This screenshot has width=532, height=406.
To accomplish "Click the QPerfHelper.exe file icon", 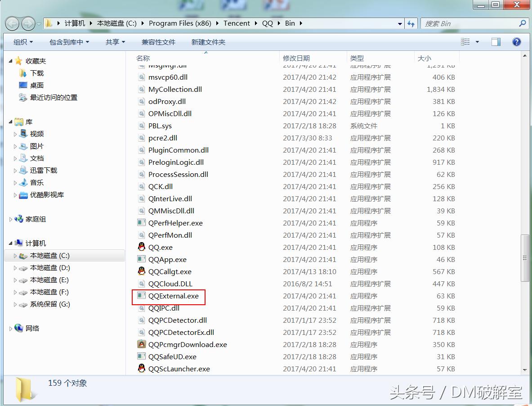I will (142, 223).
